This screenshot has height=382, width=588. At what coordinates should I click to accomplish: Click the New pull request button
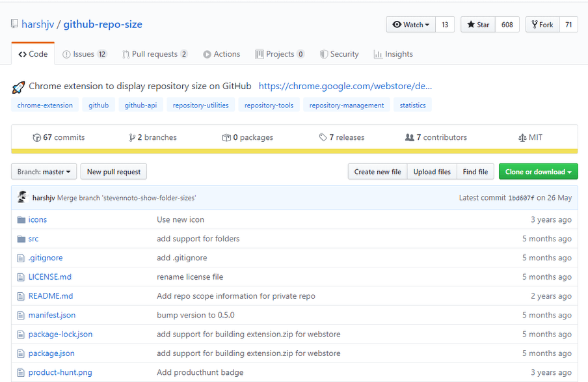click(x=114, y=172)
